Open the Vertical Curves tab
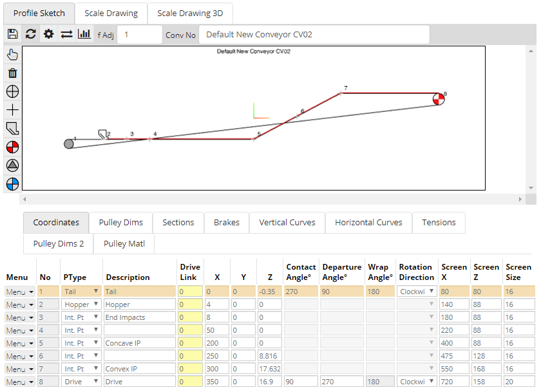541x392 pixels. coord(287,223)
